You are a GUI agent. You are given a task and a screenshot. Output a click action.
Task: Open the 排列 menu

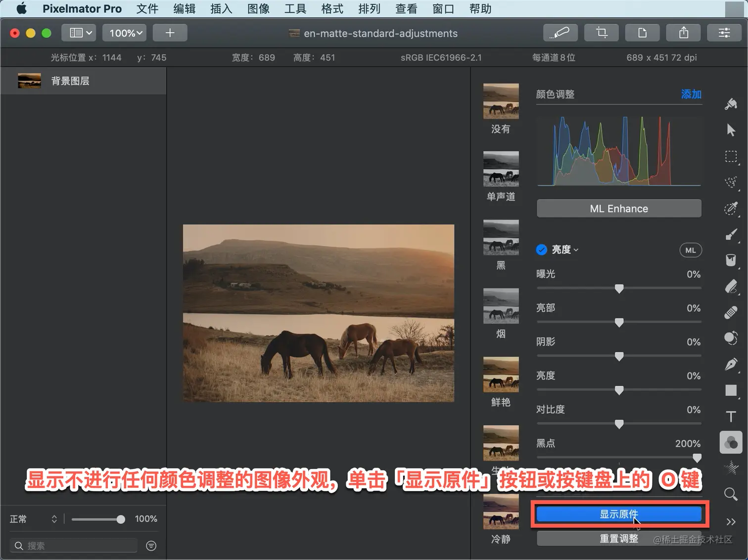point(369,8)
